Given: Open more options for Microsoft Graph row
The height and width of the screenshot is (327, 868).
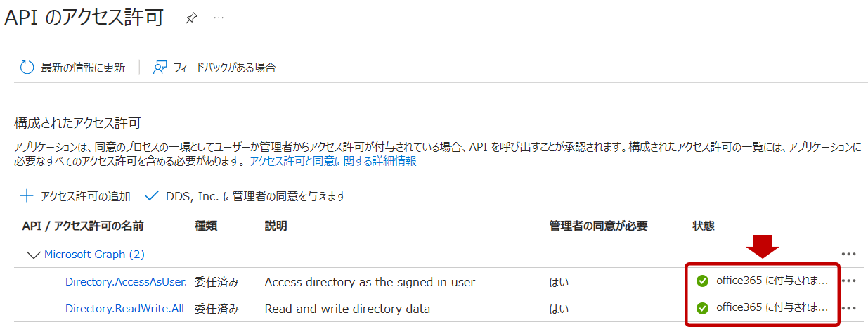Looking at the screenshot, I should click(848, 254).
